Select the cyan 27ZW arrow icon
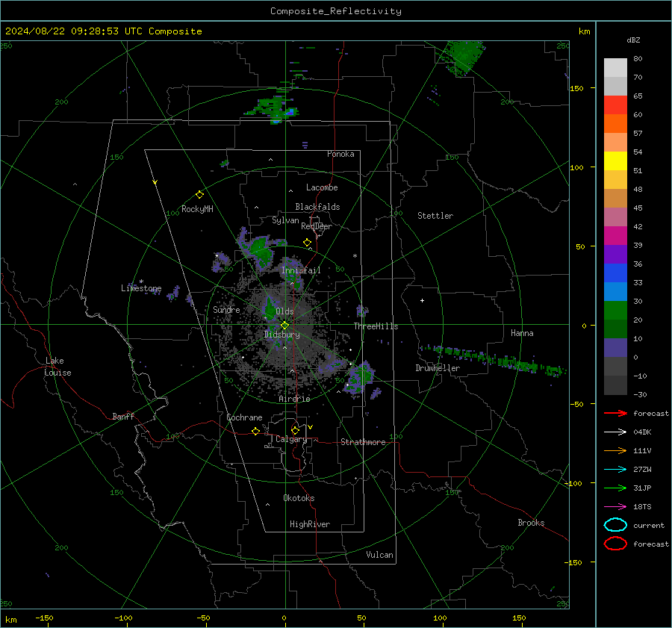The height and width of the screenshot is (628, 672). pos(615,470)
